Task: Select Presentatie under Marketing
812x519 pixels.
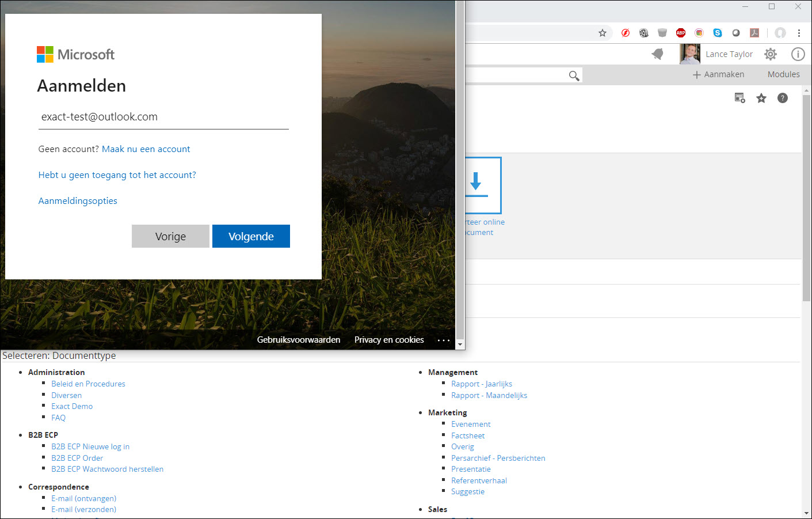Action: 471,469
